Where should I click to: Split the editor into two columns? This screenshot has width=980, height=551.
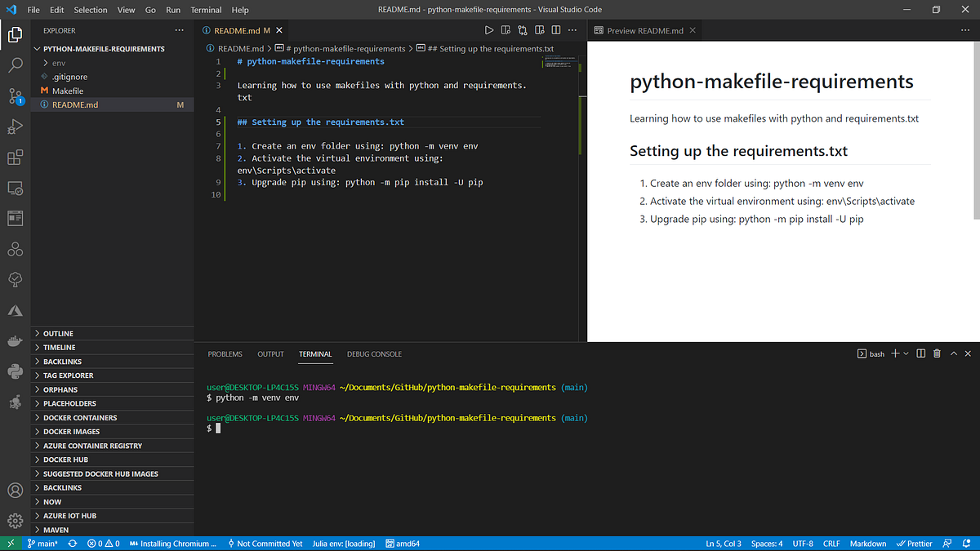[x=556, y=29]
